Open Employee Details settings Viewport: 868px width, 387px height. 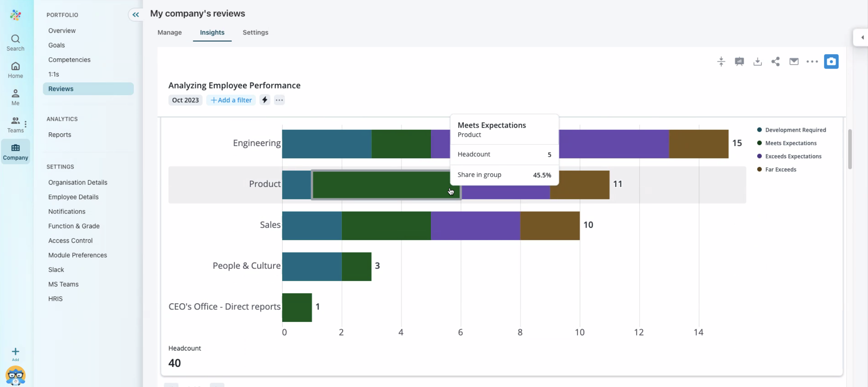pyautogui.click(x=74, y=197)
